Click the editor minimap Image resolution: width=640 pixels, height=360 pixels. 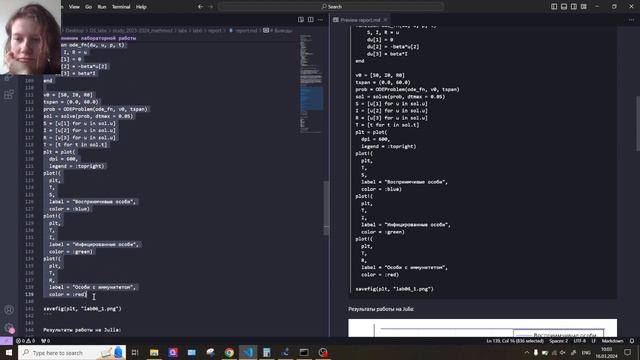point(311,84)
